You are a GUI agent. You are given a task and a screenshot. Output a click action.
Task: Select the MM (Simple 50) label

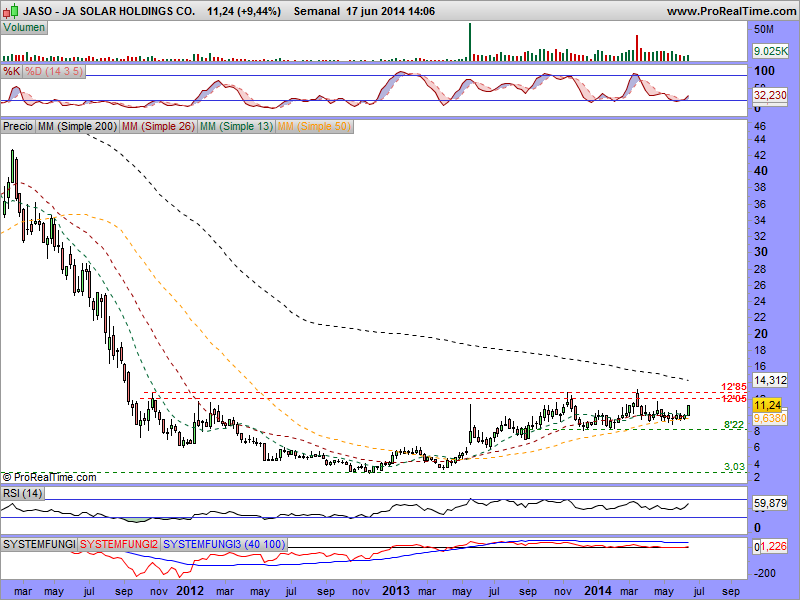coord(314,126)
